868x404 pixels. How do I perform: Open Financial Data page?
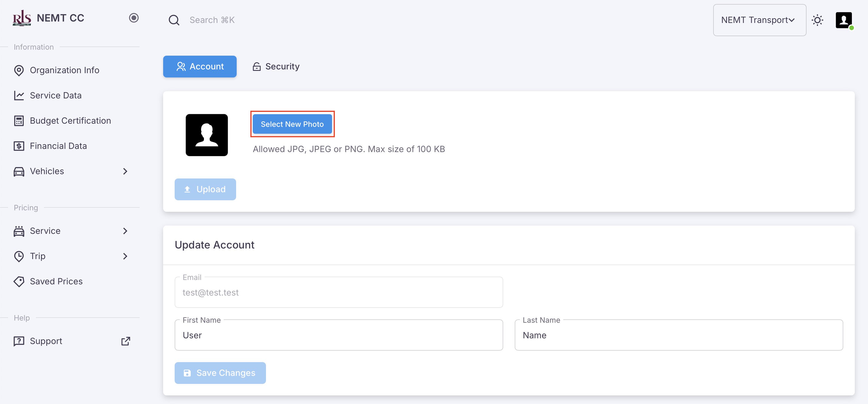click(58, 146)
